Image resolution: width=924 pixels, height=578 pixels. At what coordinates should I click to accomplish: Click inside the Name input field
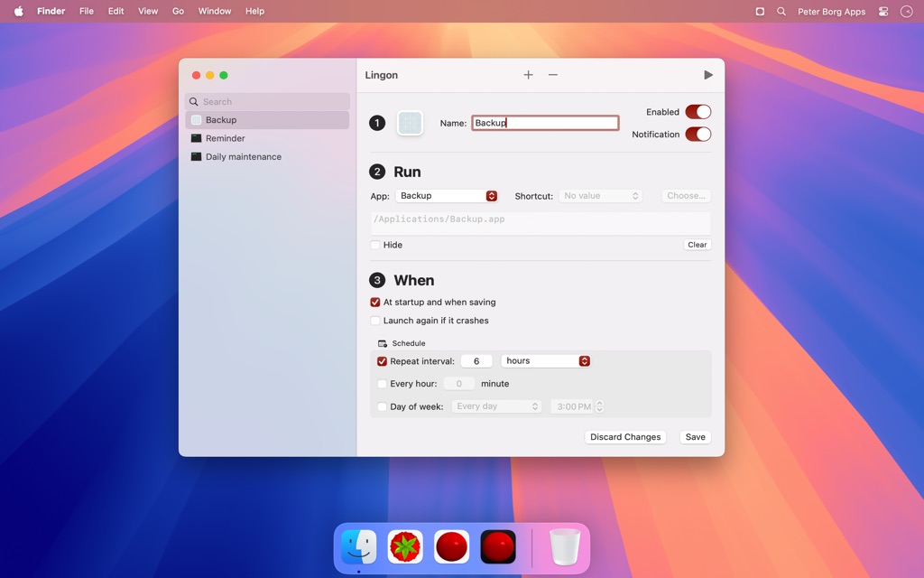[x=545, y=122]
